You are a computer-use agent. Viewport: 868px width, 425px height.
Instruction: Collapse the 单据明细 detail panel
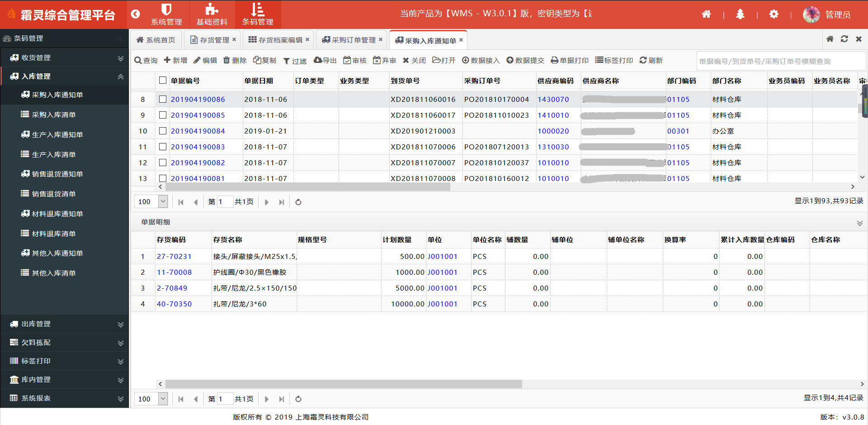click(859, 223)
